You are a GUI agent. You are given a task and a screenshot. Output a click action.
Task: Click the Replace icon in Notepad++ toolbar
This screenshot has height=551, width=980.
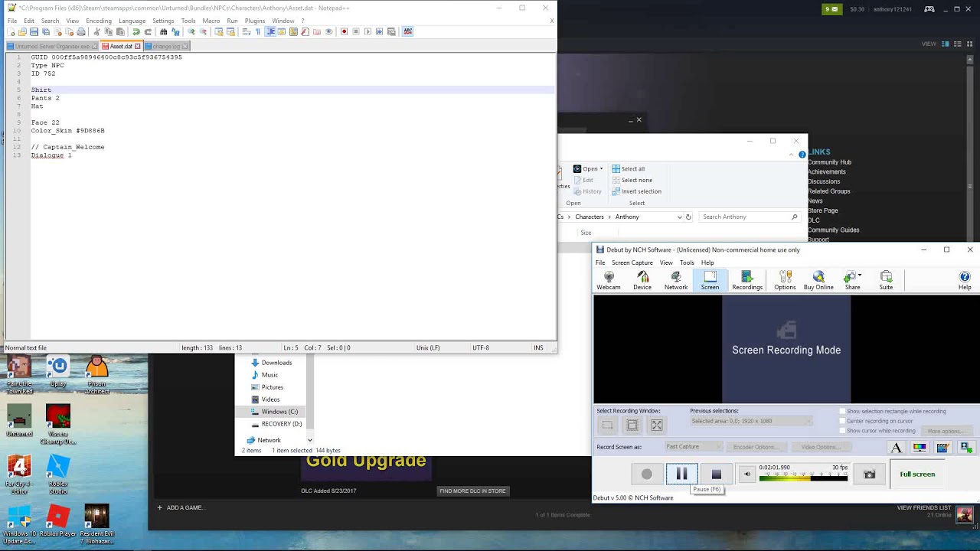(175, 31)
